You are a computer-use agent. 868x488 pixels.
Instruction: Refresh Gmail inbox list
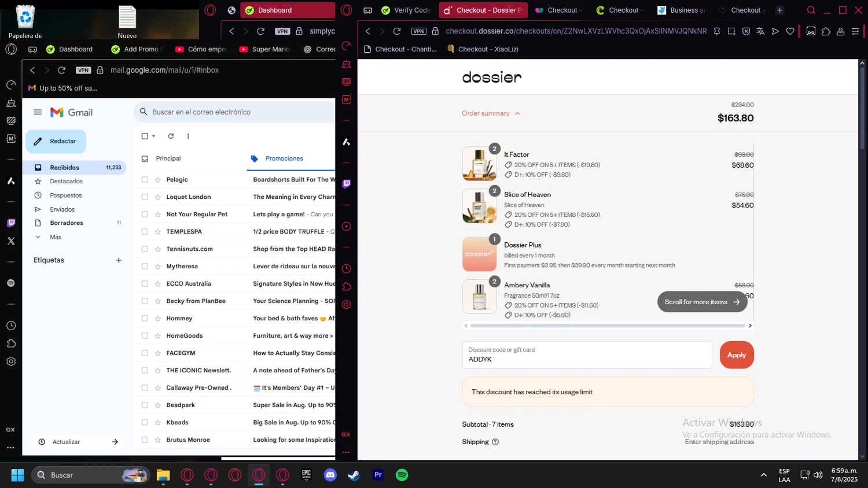click(171, 136)
